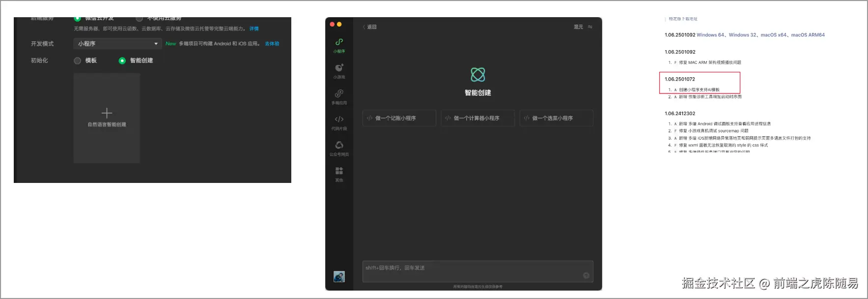Click the Windows 64 download link

[710, 35]
